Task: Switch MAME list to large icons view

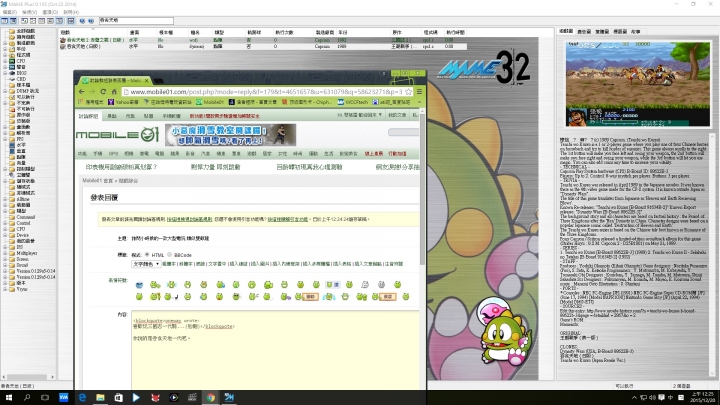Action: tap(24, 21)
